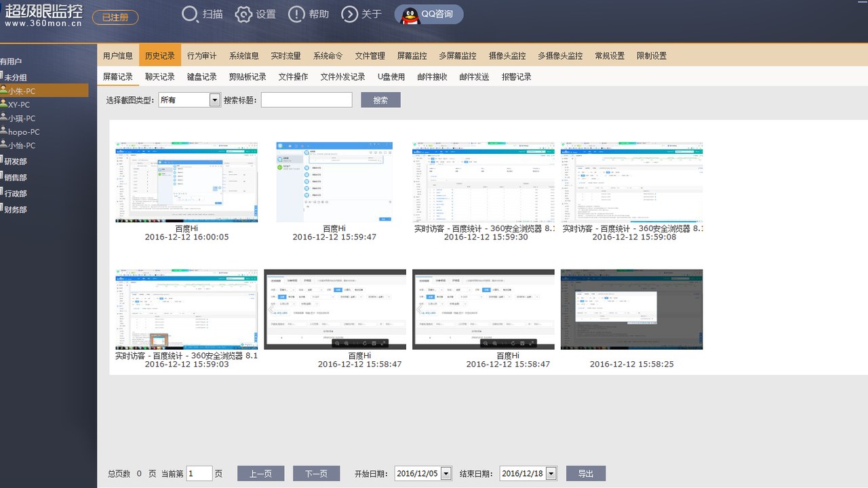The width and height of the screenshot is (868, 488).
Task: Switch to 用户信息 tab
Action: click(x=118, y=56)
